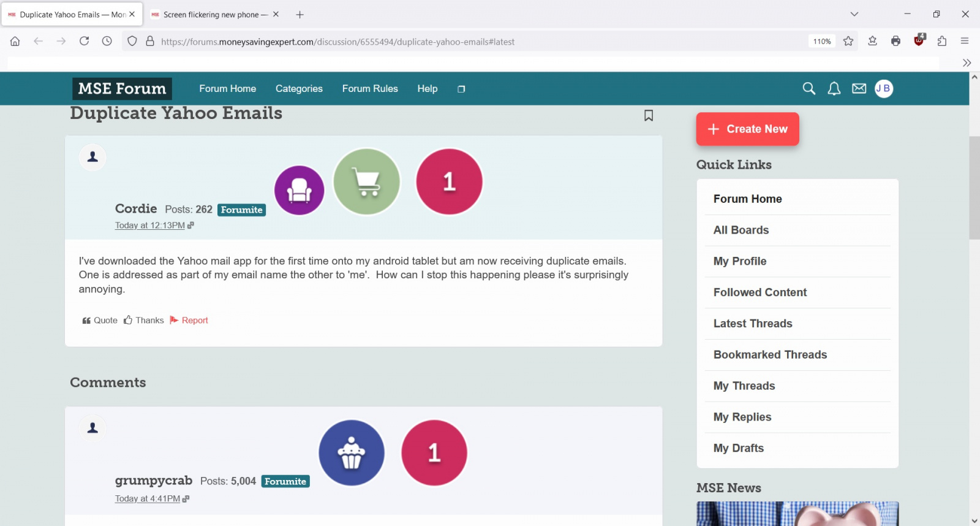Click Cordie's profile avatar icon

pyautogui.click(x=92, y=158)
